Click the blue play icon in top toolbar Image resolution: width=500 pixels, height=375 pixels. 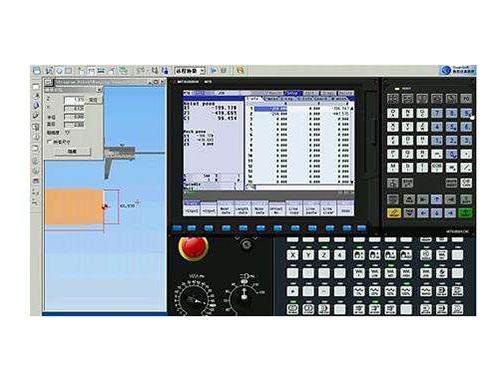tap(214, 70)
